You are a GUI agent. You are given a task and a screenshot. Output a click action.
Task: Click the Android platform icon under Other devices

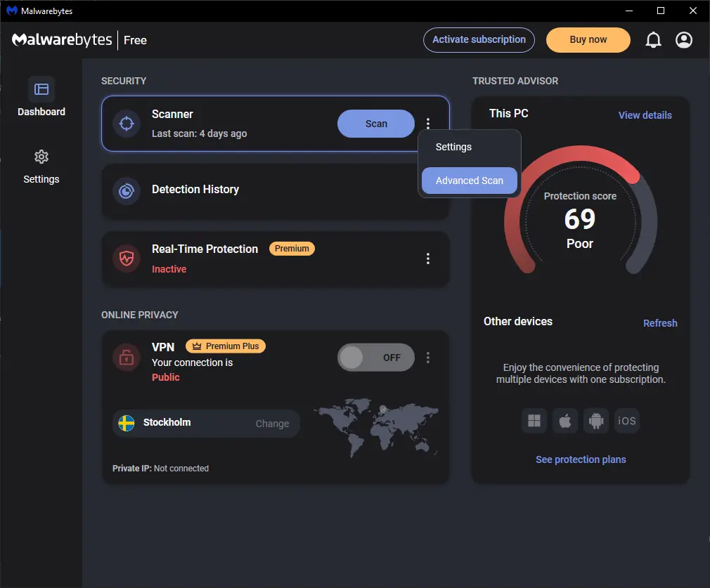pyautogui.click(x=596, y=421)
